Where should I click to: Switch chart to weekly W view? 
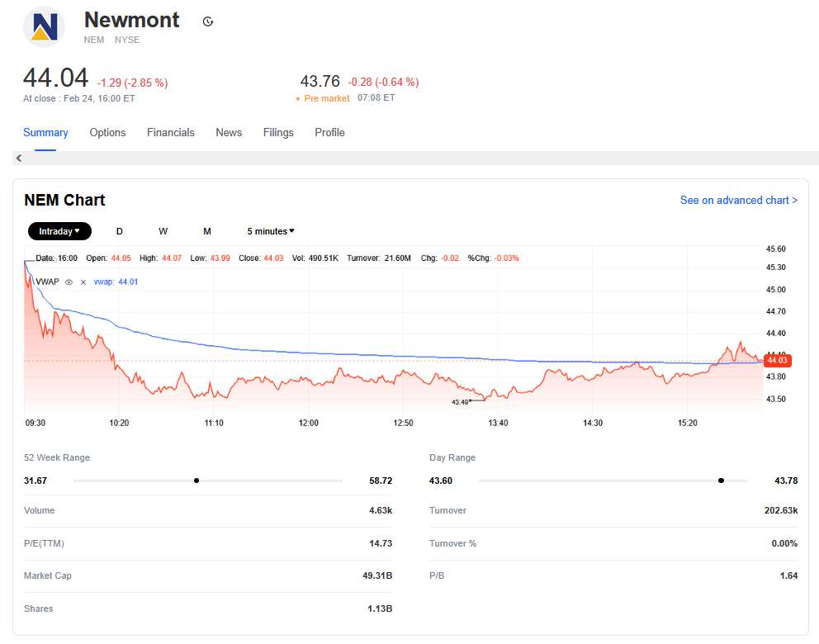pyautogui.click(x=163, y=231)
